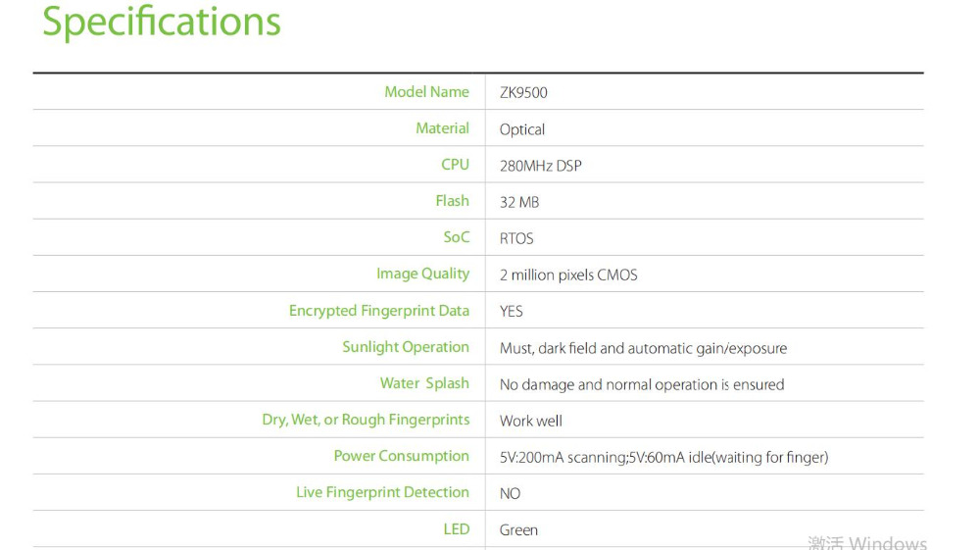
Task: Select the Power Consumption value text
Action: coord(663,458)
